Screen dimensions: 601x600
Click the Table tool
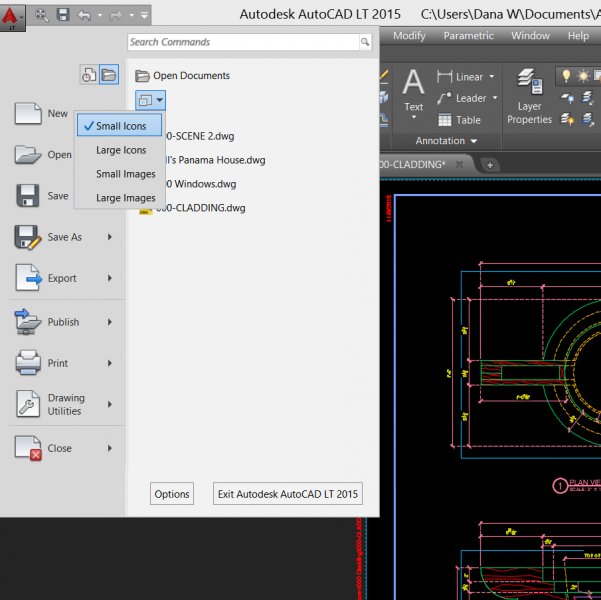tap(459, 120)
